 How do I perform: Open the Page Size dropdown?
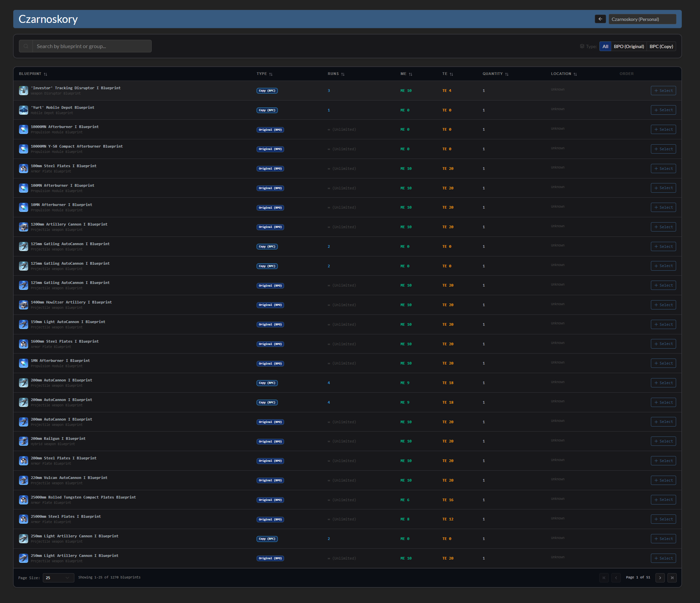pyautogui.click(x=58, y=578)
